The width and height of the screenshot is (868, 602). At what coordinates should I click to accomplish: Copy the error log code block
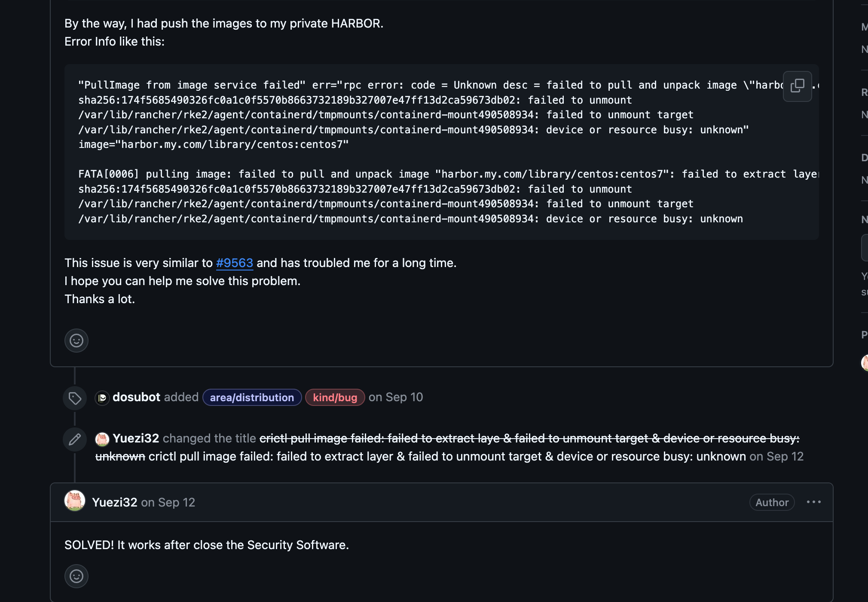(797, 86)
